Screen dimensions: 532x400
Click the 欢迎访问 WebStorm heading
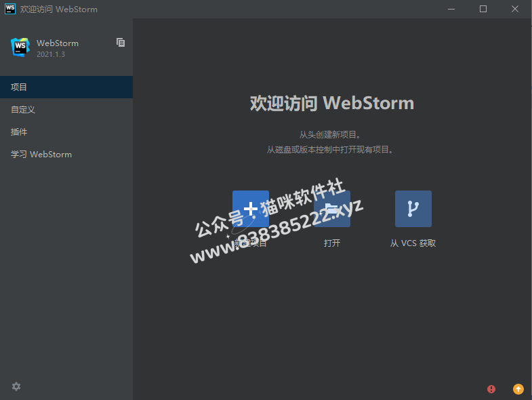pos(332,103)
